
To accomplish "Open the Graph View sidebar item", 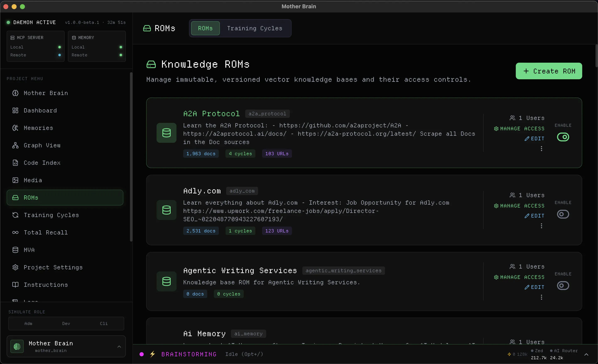I will point(65,145).
